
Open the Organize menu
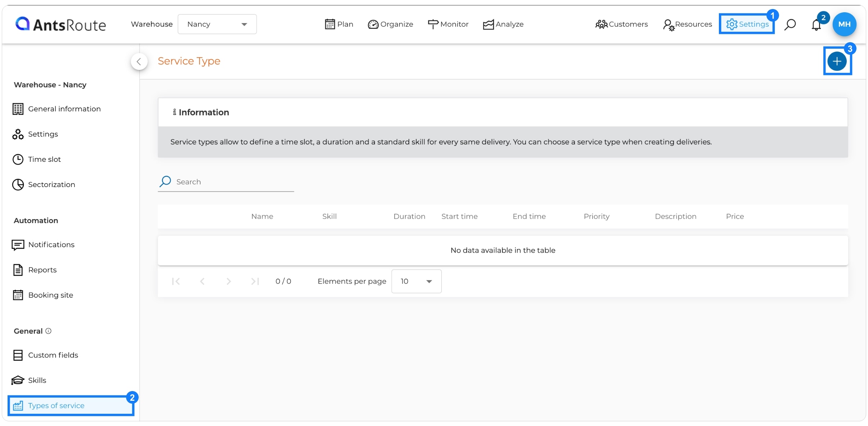click(x=390, y=24)
